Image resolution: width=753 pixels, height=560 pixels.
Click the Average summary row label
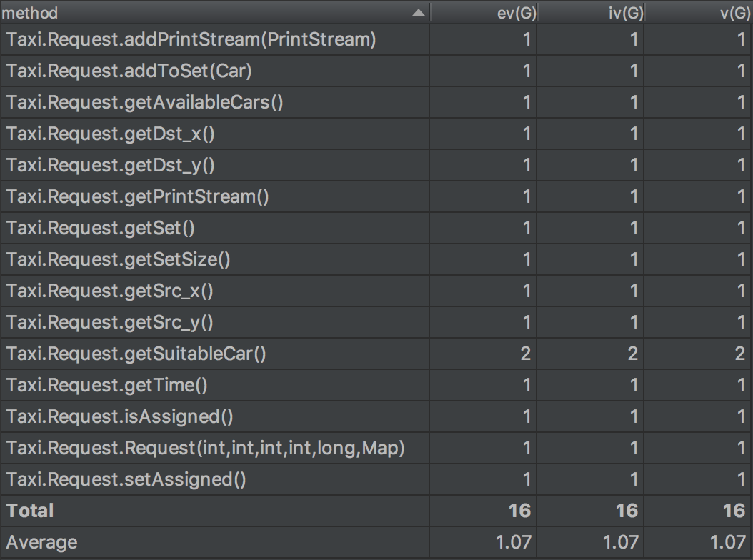41,542
